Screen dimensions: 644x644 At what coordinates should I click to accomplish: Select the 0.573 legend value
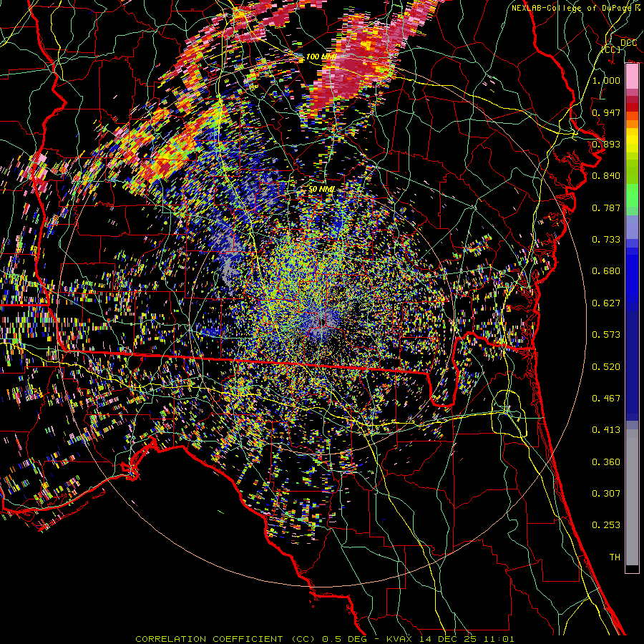(x=606, y=335)
